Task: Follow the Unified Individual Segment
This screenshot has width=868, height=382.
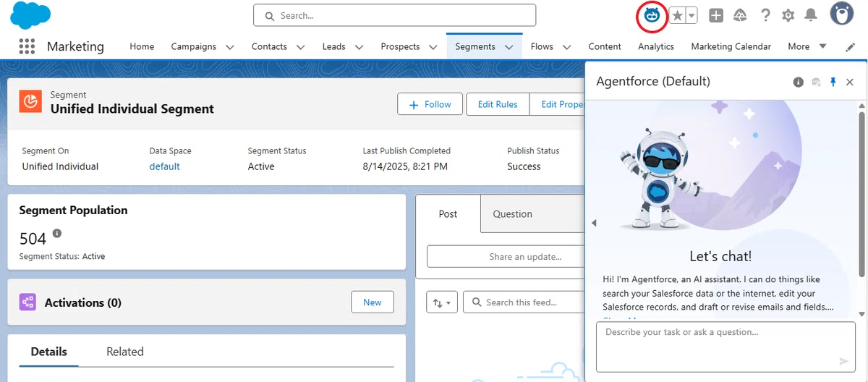Action: (x=430, y=104)
